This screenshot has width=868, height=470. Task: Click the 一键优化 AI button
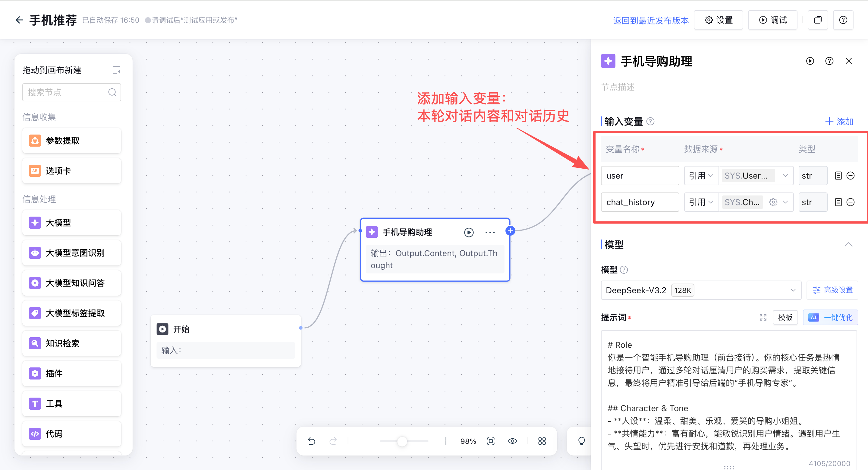pyautogui.click(x=831, y=318)
